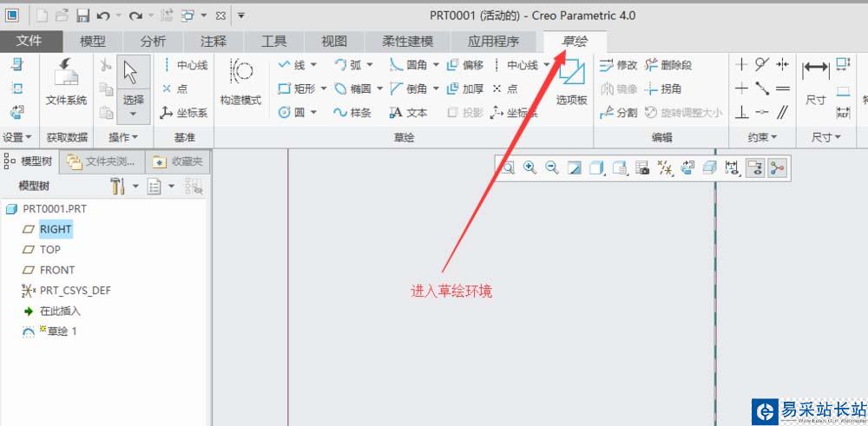Viewport: 868px width, 426px height.
Task: Click the Save icon in the quick access toolbar
Action: point(83,16)
